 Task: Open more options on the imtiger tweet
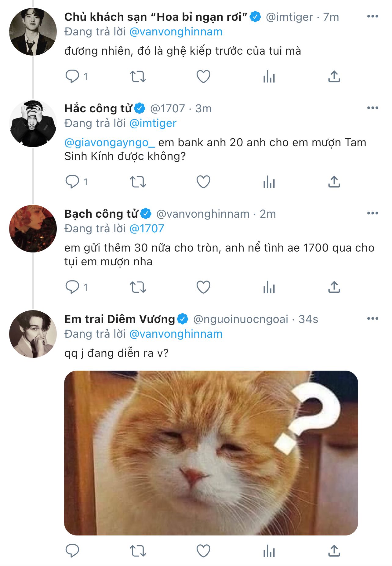[x=372, y=16]
